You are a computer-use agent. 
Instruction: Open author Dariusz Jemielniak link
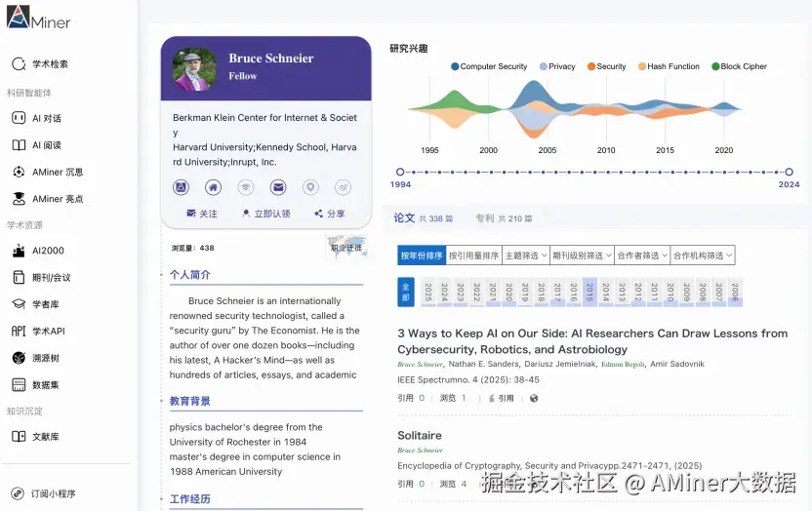(x=560, y=364)
